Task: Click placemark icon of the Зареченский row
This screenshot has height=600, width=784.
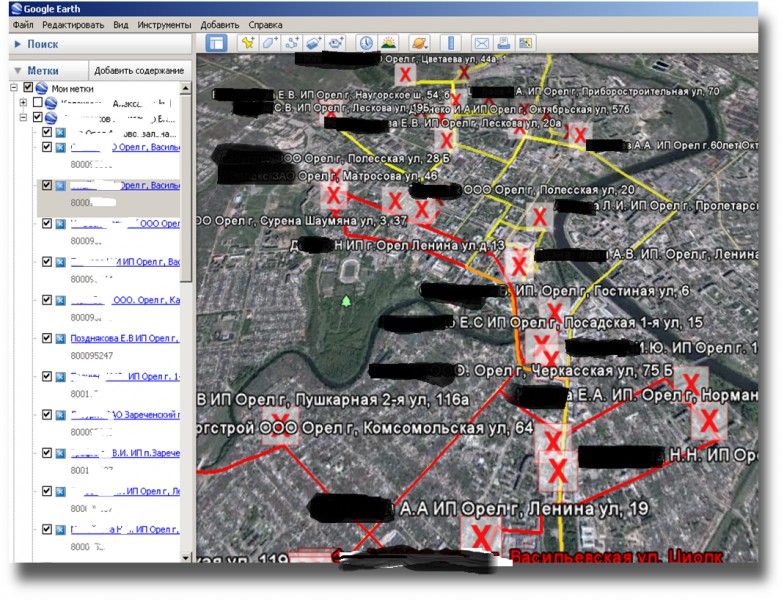Action: pyautogui.click(x=60, y=415)
